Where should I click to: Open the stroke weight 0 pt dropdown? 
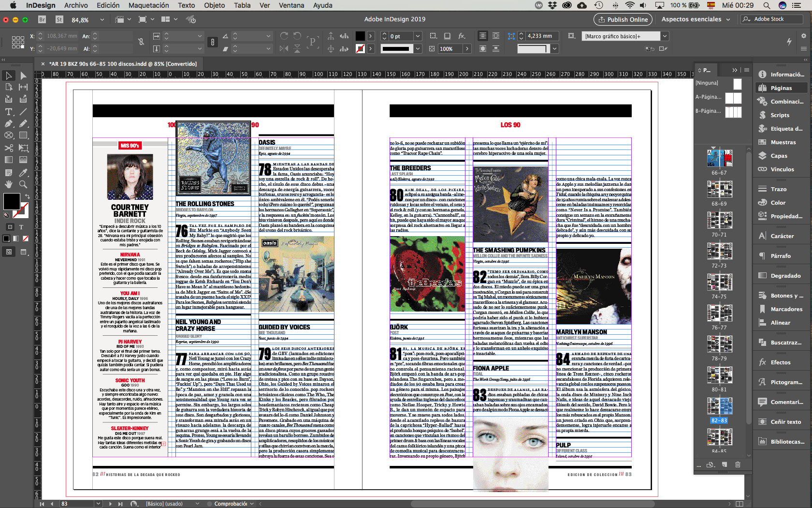pos(418,36)
